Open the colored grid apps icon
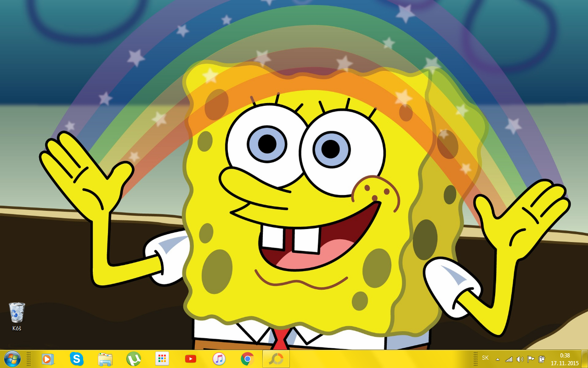 (162, 359)
